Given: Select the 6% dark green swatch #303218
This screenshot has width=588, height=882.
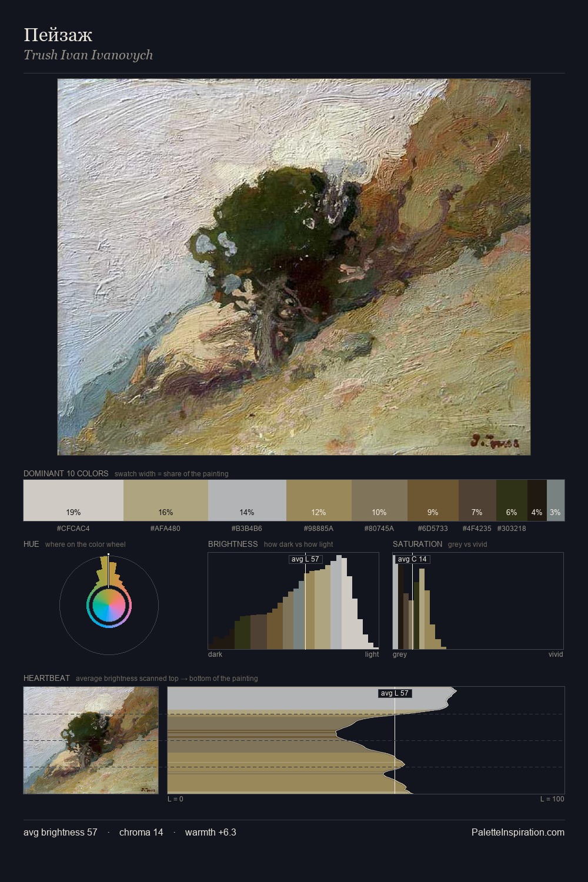Looking at the screenshot, I should coord(512,500).
